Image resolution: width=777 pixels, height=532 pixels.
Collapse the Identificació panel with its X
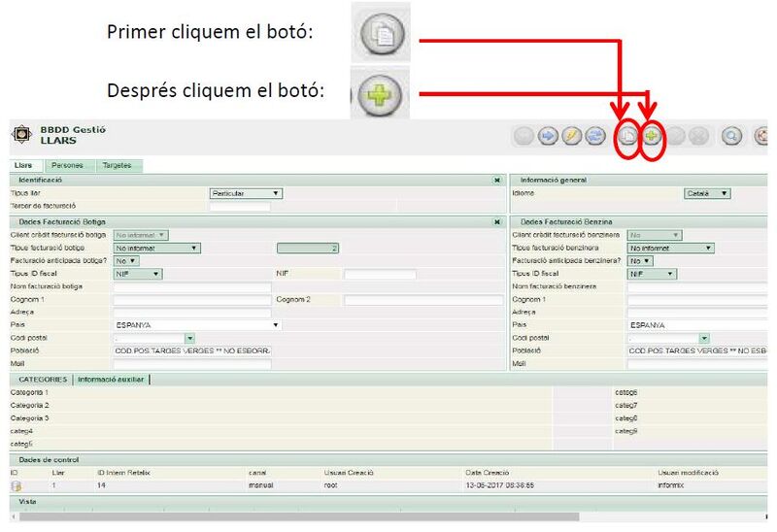pos(496,181)
